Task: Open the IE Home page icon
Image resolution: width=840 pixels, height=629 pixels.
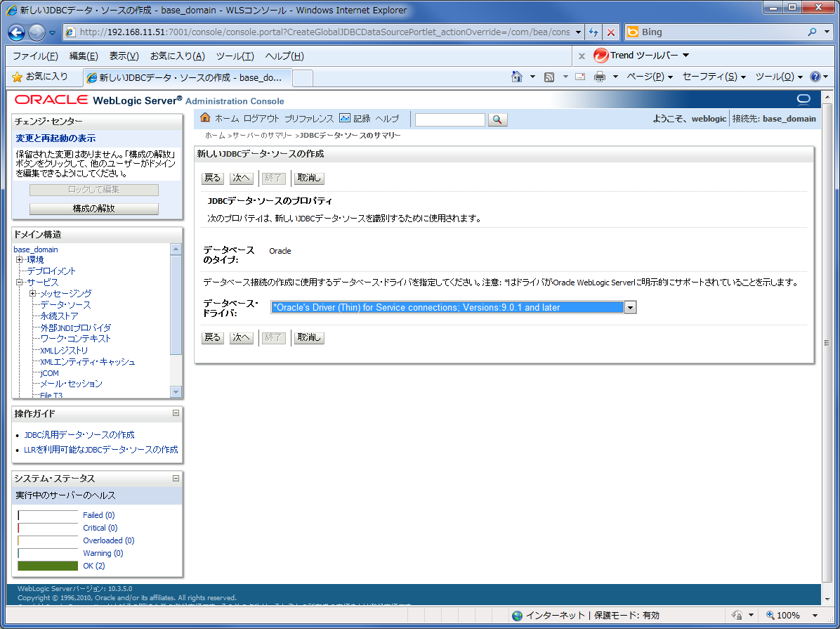Action: (516, 77)
